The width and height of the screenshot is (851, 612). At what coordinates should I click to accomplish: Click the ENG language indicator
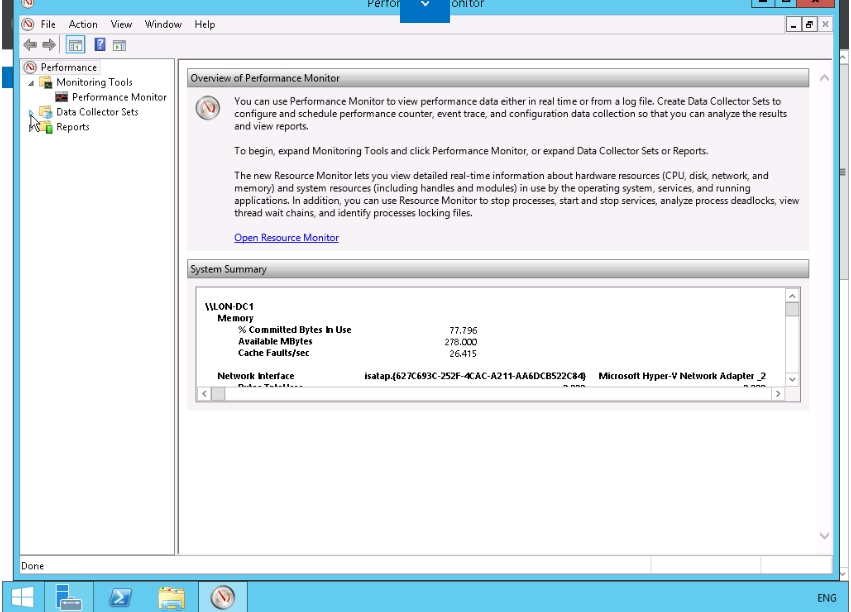pos(827,598)
